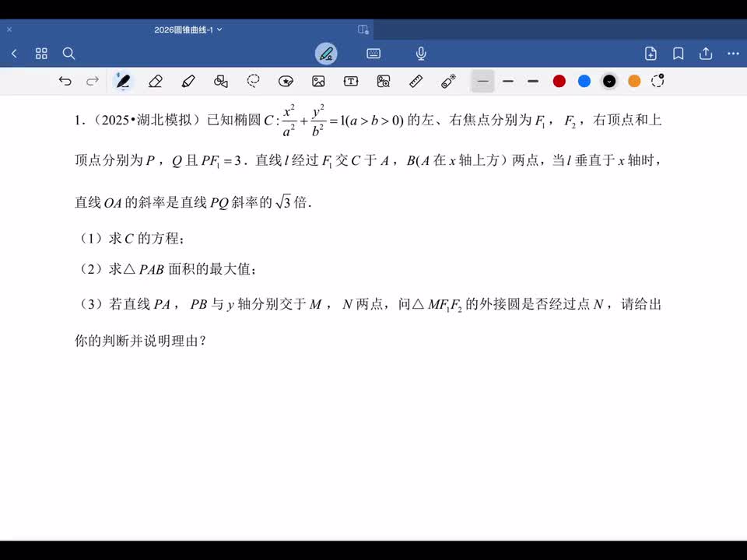
Task: Select the Text box tool
Action: point(351,82)
